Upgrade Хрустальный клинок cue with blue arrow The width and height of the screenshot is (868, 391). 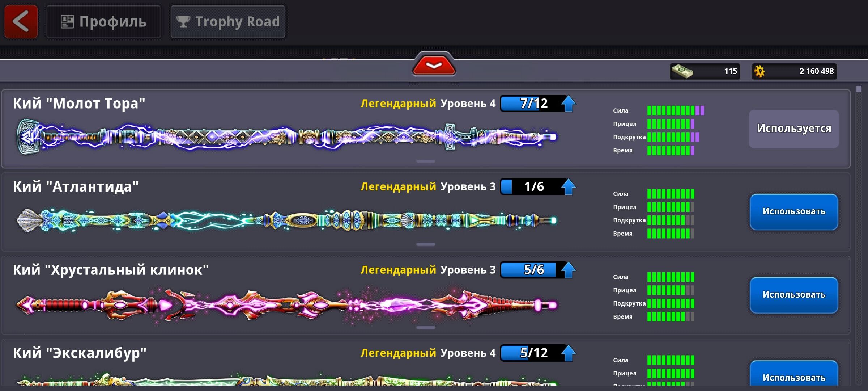click(x=569, y=270)
